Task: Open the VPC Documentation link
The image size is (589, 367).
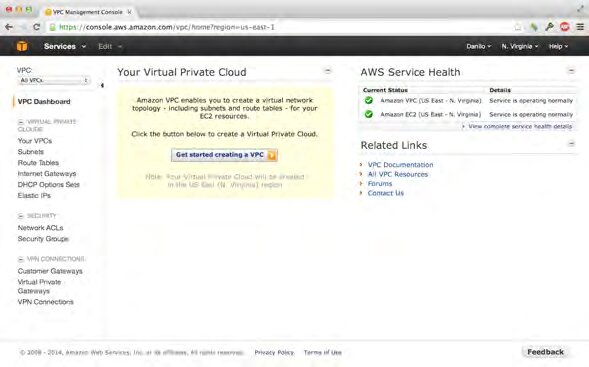Action: (400, 165)
